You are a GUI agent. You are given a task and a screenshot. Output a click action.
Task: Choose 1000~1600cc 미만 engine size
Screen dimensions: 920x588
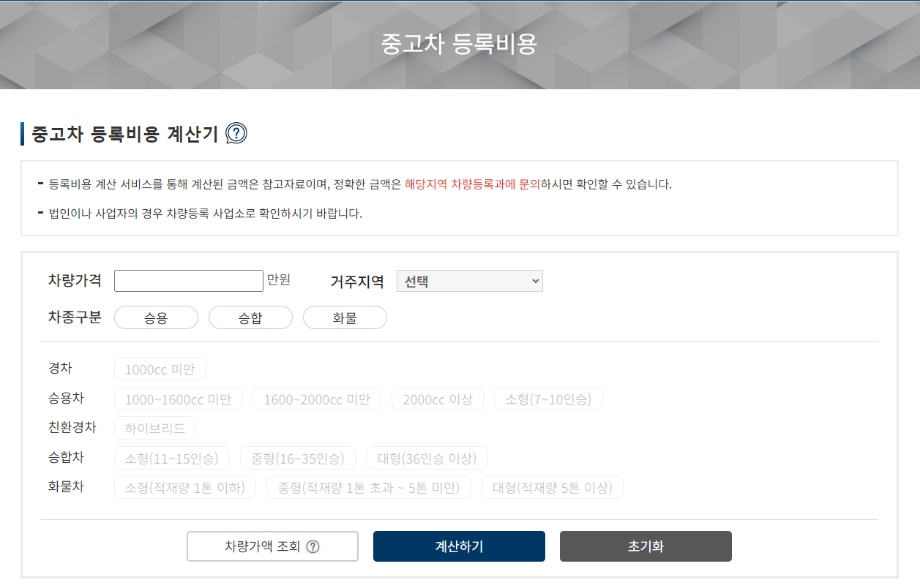tap(179, 399)
